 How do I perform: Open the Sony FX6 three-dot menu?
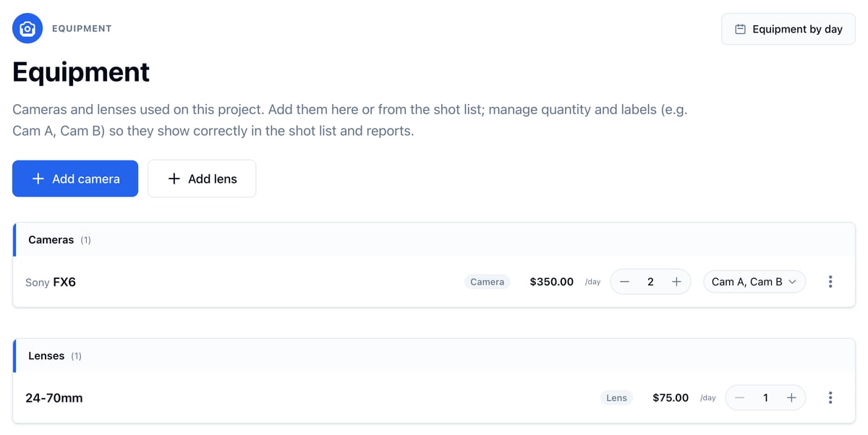tap(830, 282)
